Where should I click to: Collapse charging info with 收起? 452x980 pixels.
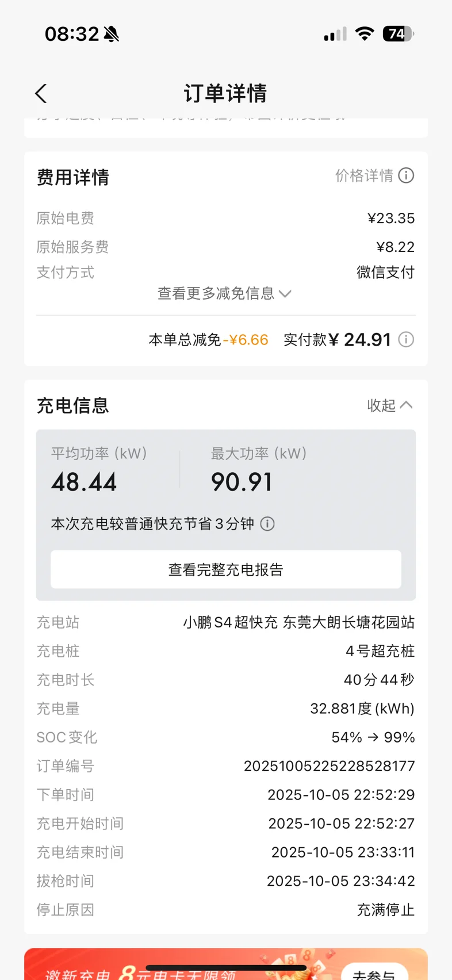pos(390,405)
